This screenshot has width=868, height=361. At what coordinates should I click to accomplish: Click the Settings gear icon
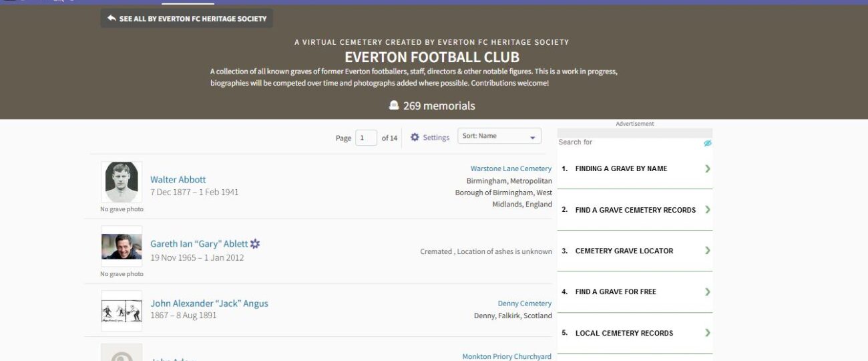pos(415,137)
